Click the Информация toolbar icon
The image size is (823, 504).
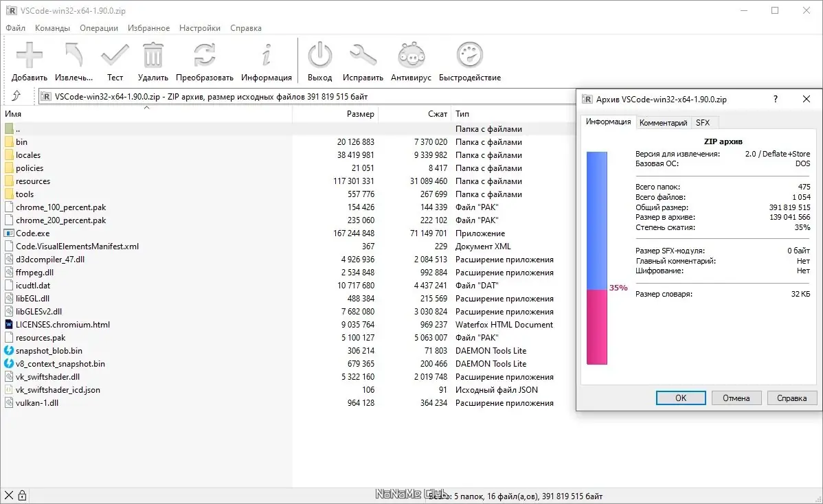point(266,55)
